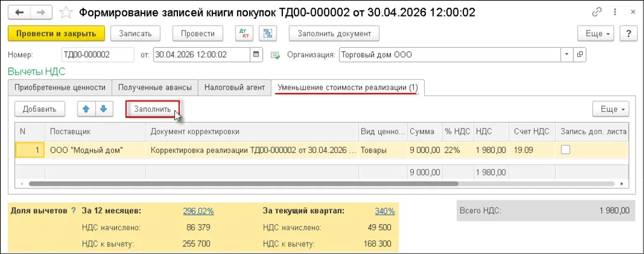
Task: Select Уменьшение стоимости реализации (1) tab
Action: pyautogui.click(x=348, y=87)
